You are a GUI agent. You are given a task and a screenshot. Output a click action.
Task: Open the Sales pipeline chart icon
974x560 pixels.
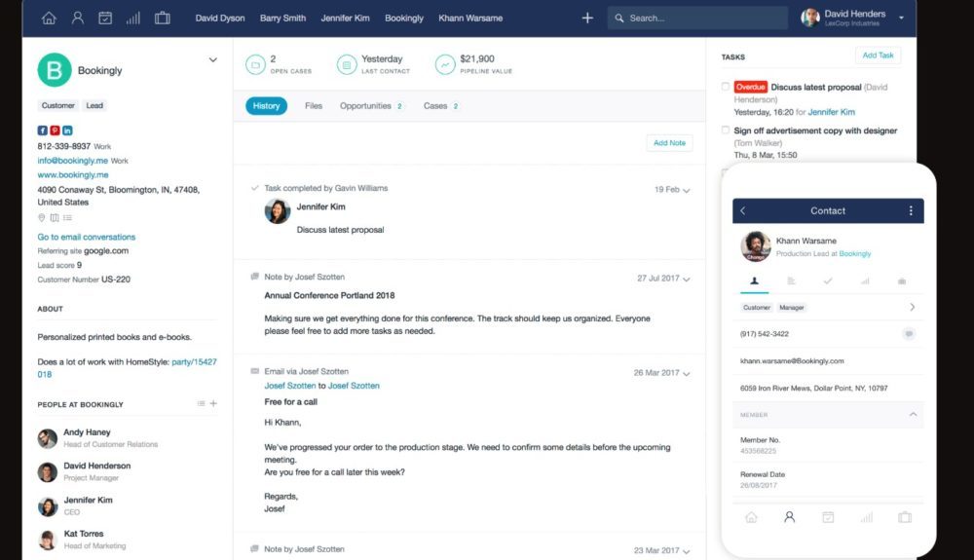pyautogui.click(x=133, y=18)
